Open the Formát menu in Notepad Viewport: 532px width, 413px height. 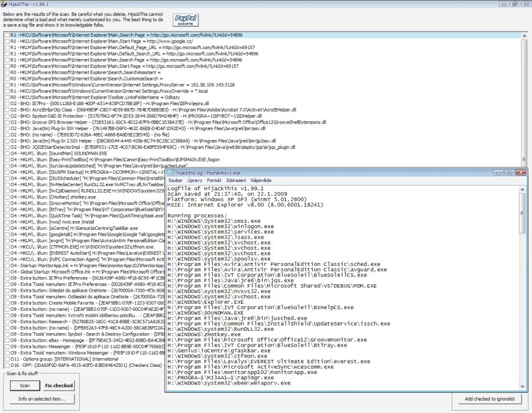coord(214,180)
